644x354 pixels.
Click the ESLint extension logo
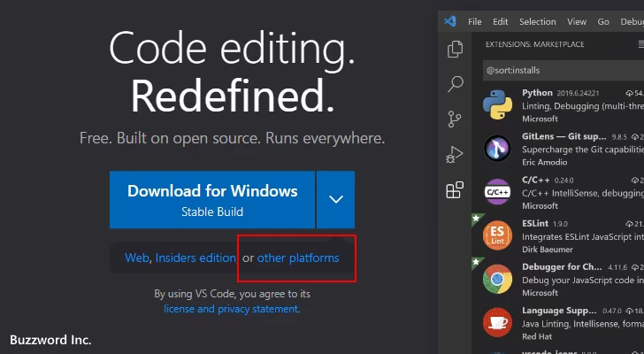click(497, 235)
